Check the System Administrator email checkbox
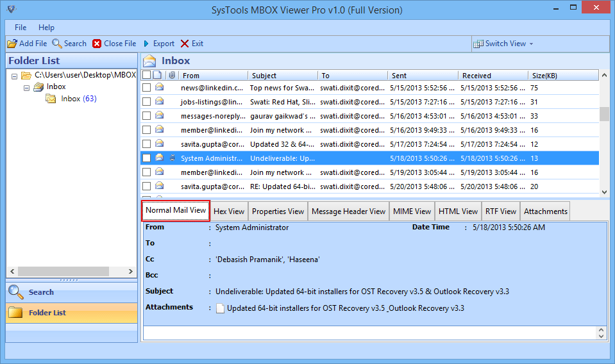The image size is (615, 364). [147, 158]
